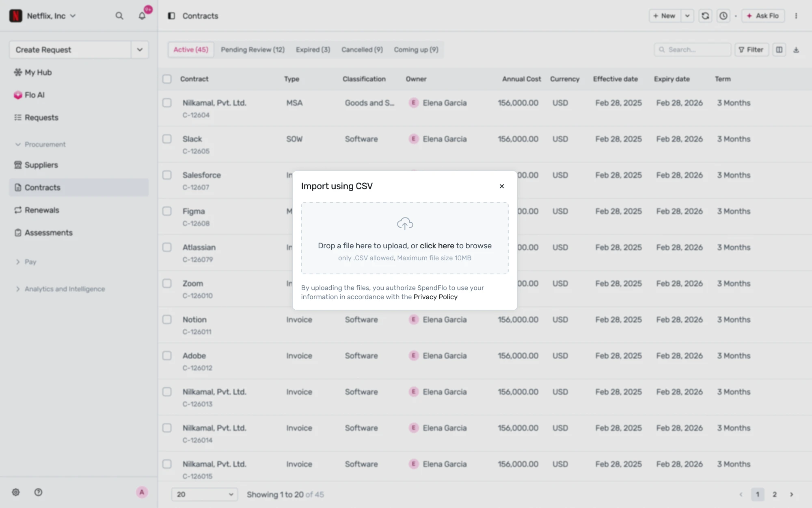
Task: Go to My Hub in sidebar
Action: 79,72
